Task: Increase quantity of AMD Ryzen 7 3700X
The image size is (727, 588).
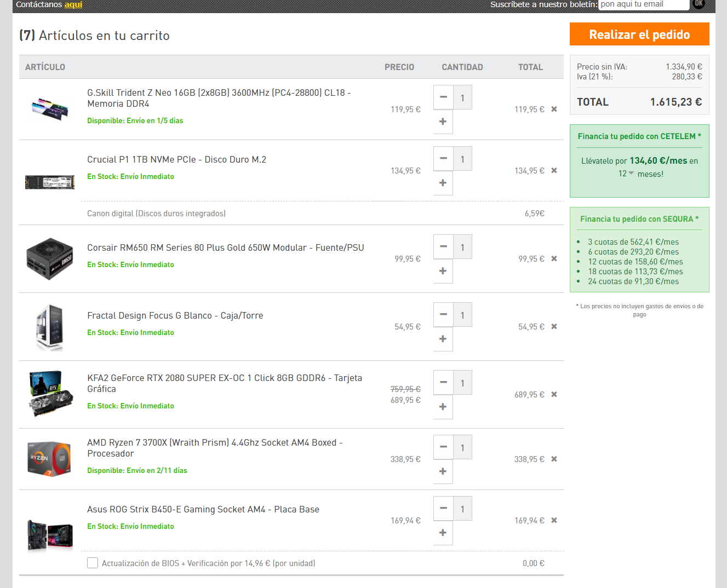Action: [443, 471]
